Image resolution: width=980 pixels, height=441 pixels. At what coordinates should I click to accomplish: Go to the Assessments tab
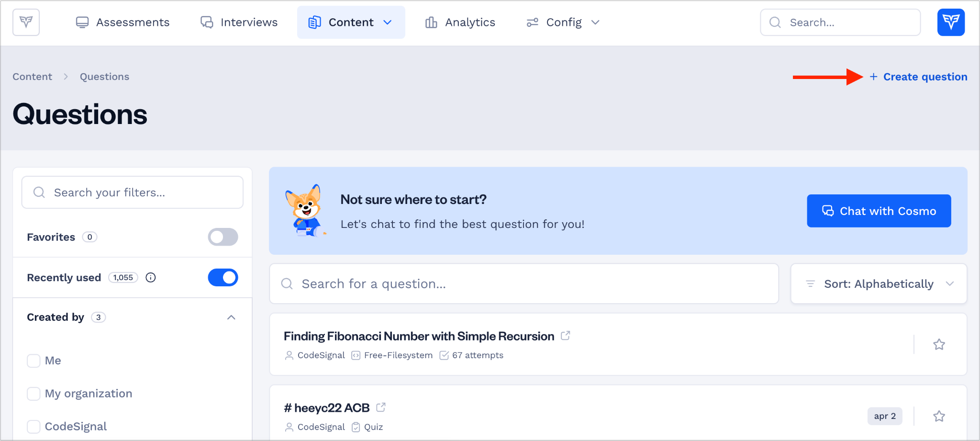pos(122,23)
